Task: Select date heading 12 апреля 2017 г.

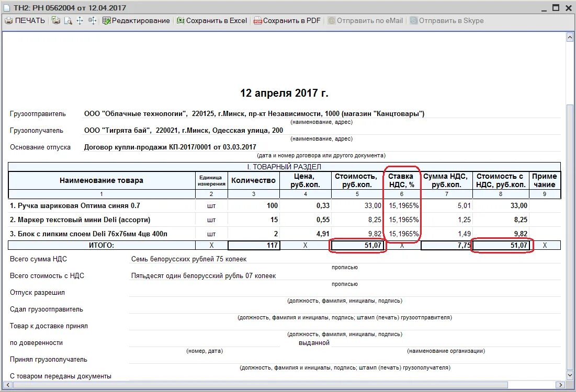Action: (x=284, y=93)
